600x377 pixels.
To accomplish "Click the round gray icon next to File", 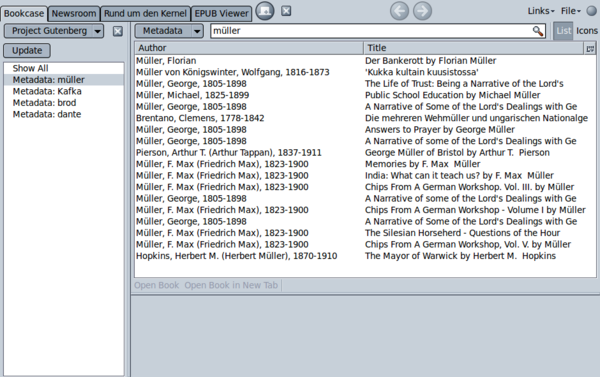I will (x=592, y=11).
